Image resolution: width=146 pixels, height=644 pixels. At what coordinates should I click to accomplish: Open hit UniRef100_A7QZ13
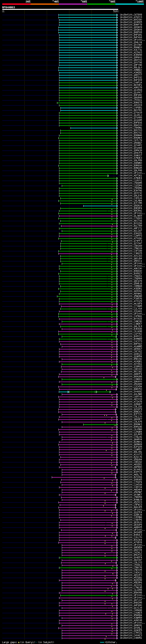(x=131, y=17)
